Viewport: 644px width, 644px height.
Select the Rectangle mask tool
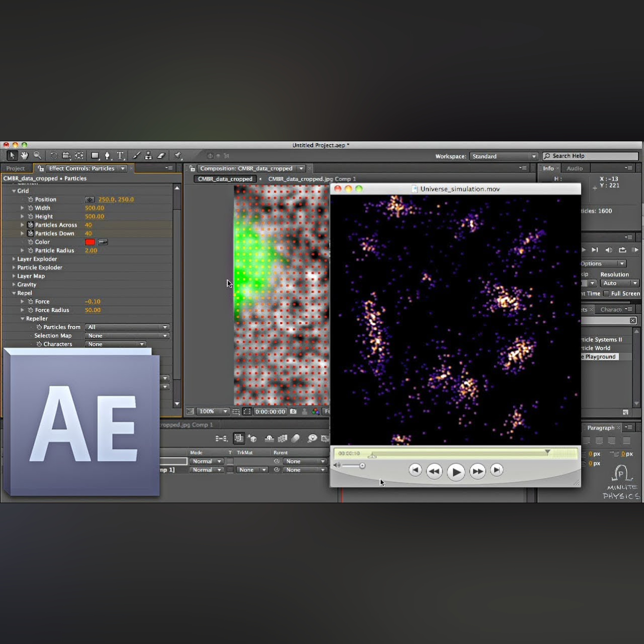[95, 156]
